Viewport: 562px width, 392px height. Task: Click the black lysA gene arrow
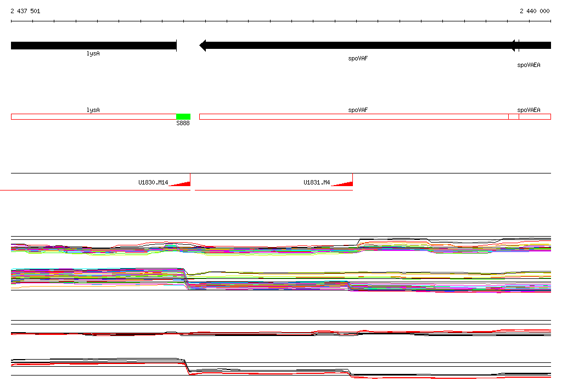[93, 46]
